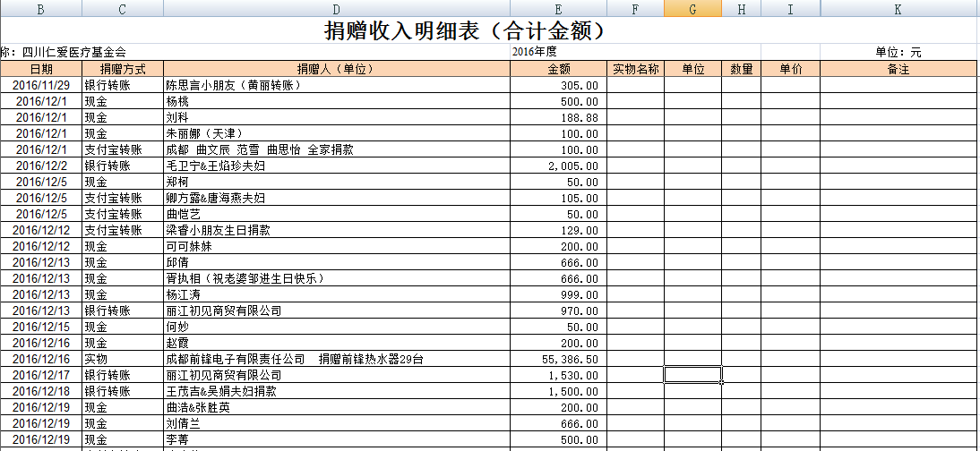Select column B header
Screen dimensions: 980x451
click(40, 9)
